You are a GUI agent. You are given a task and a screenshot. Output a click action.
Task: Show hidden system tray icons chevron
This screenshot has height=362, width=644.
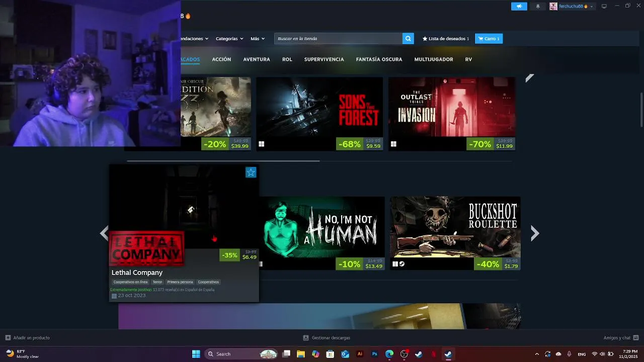pyautogui.click(x=536, y=354)
